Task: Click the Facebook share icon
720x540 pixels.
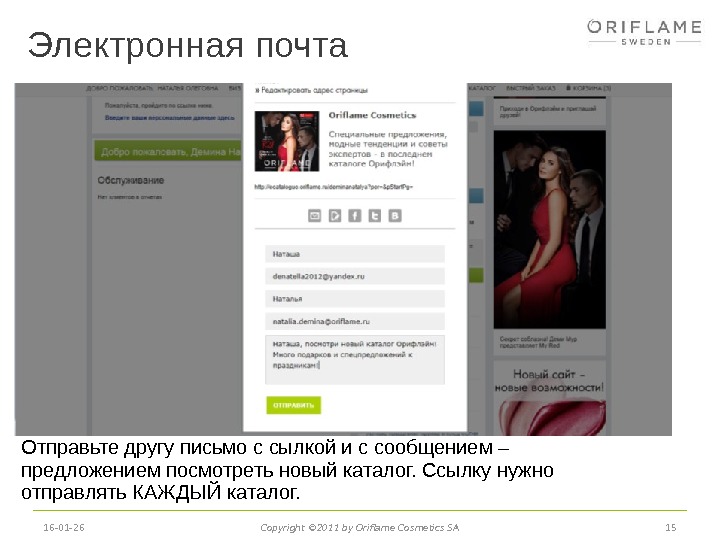Action: (354, 215)
